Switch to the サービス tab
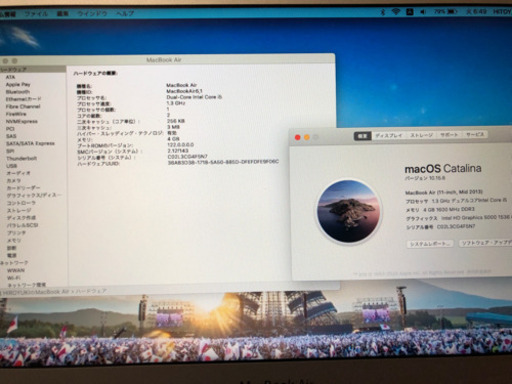Viewport: 512px width, 384px height. click(475, 134)
